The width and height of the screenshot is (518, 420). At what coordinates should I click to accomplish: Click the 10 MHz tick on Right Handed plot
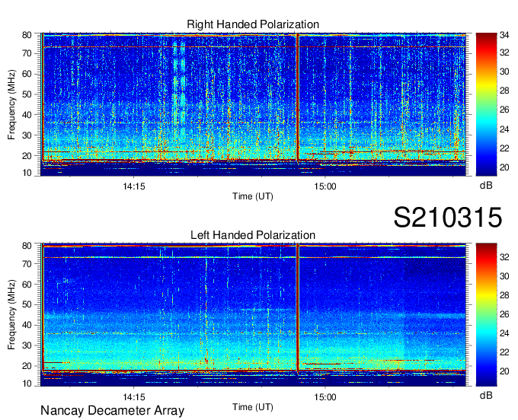click(x=27, y=173)
